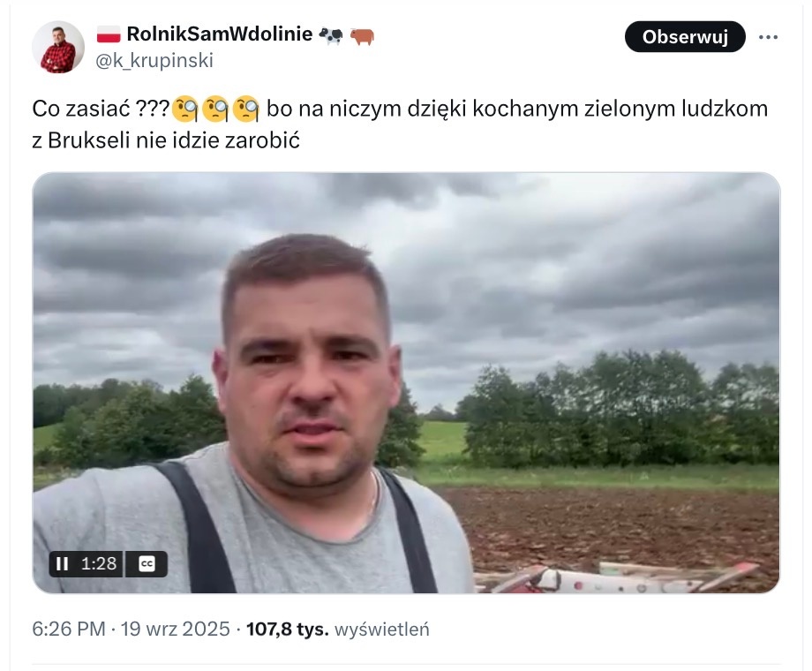The height and width of the screenshot is (671, 812).
Task: Click the first monocle face emoji
Action: (185, 109)
